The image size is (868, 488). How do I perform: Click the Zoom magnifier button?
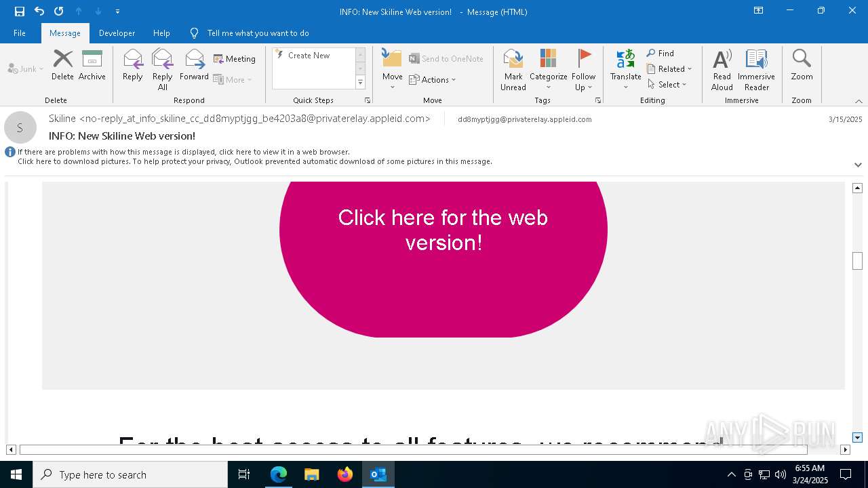click(x=802, y=66)
